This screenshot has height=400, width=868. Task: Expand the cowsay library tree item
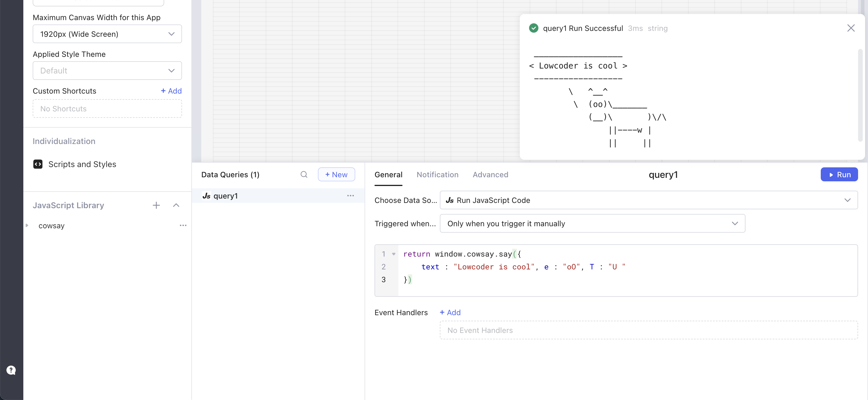(x=27, y=225)
